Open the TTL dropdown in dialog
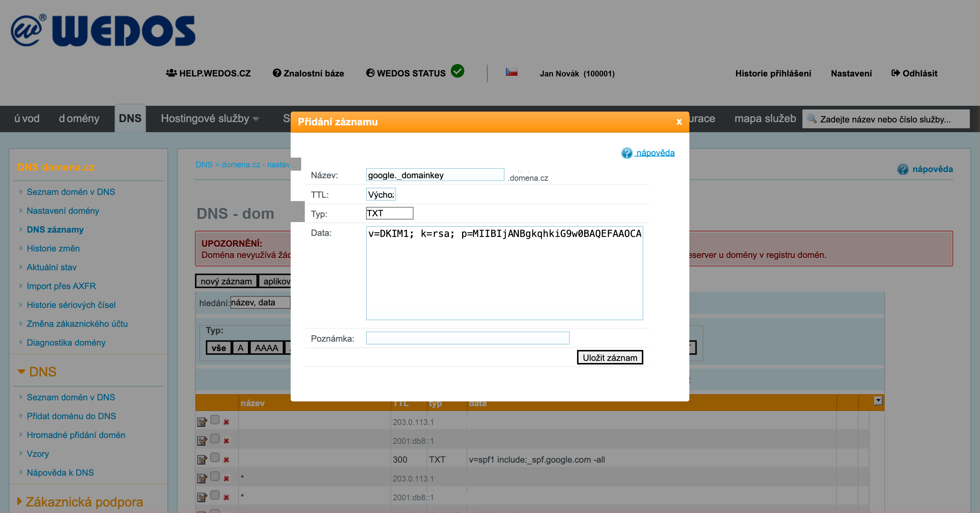 coord(381,195)
